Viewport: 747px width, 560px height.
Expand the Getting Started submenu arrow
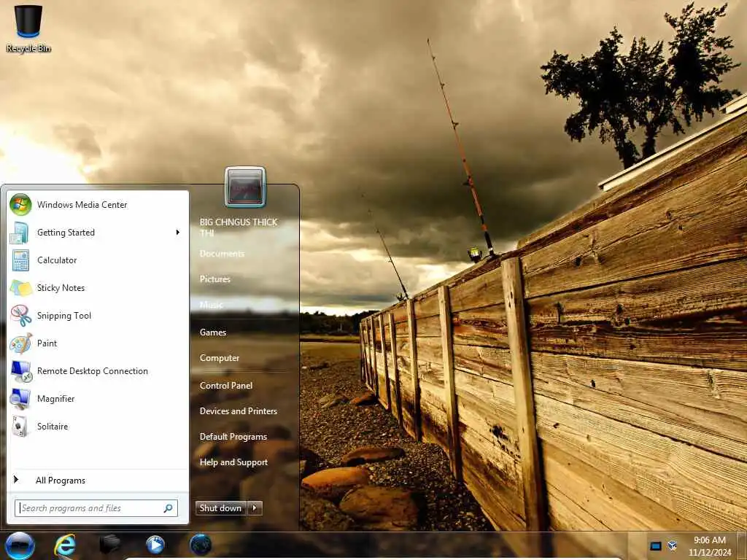coord(178,233)
